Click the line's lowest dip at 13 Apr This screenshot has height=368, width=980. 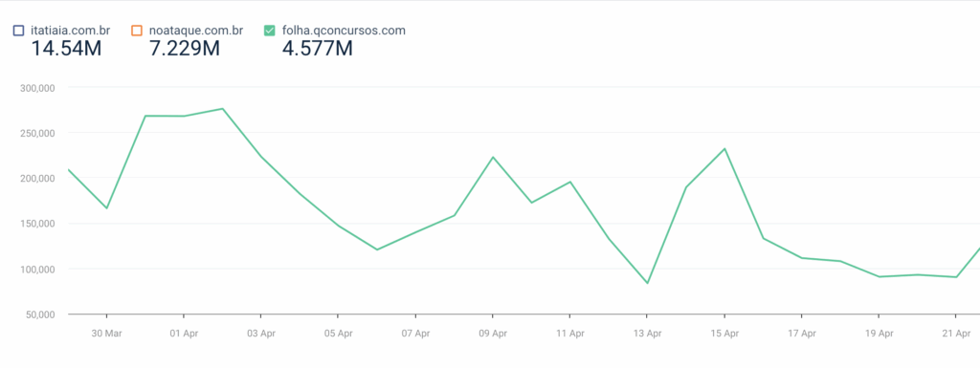pyautogui.click(x=648, y=283)
